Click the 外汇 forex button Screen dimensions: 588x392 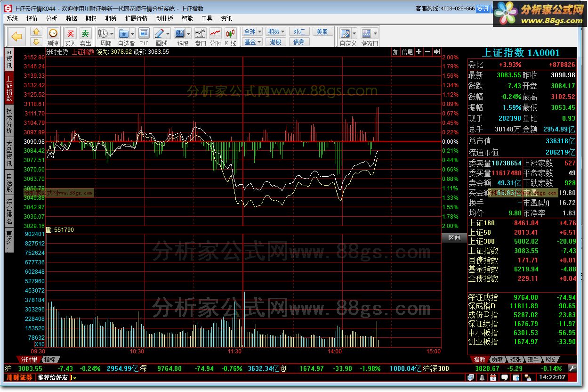pos(299,32)
